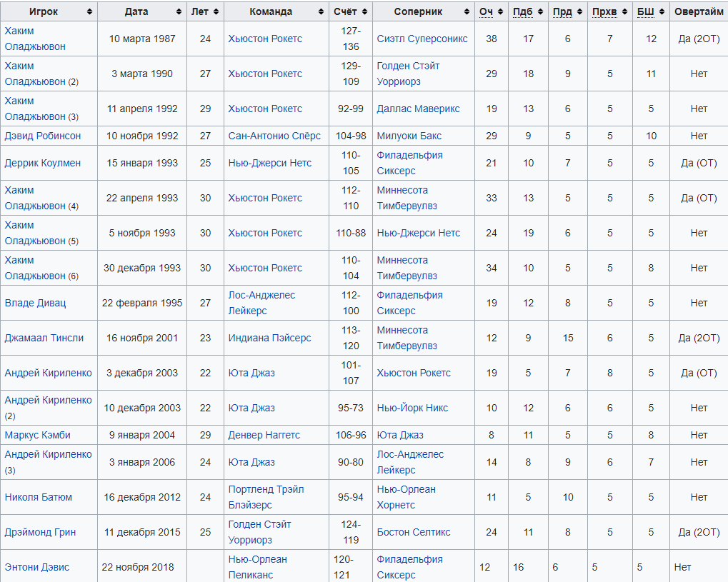This screenshot has height=582, width=728.
Task: Open Сан-Антонио Спёрс team link
Action: coord(274,136)
